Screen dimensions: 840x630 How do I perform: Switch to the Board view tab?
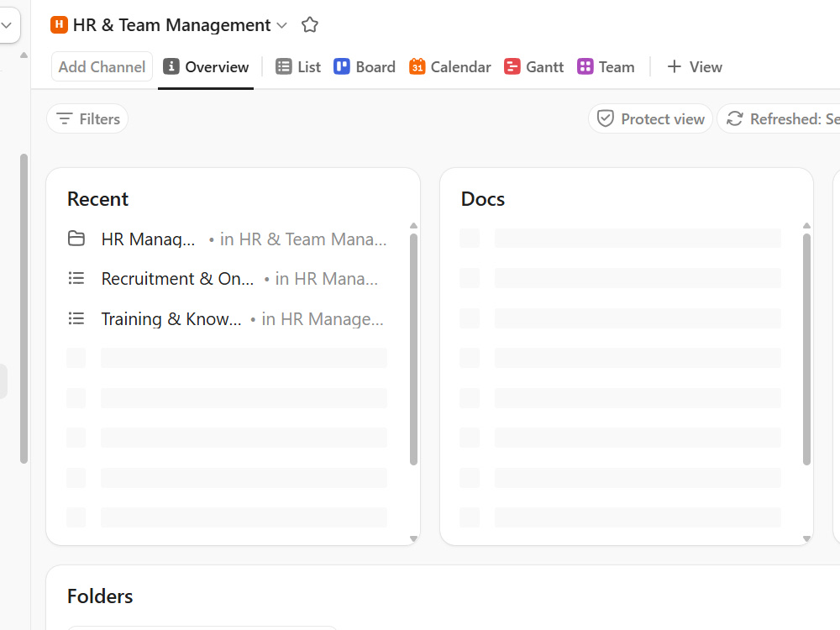click(x=365, y=67)
